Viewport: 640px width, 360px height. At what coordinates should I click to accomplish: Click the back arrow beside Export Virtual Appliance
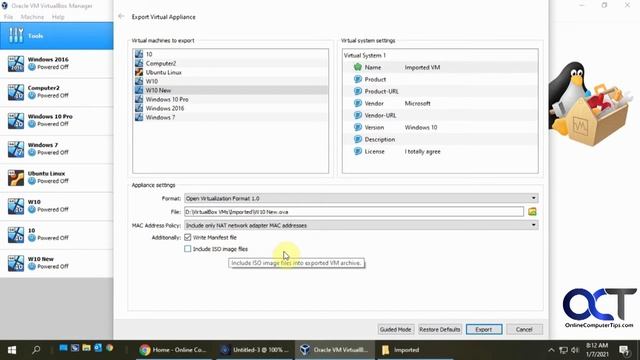point(121,16)
